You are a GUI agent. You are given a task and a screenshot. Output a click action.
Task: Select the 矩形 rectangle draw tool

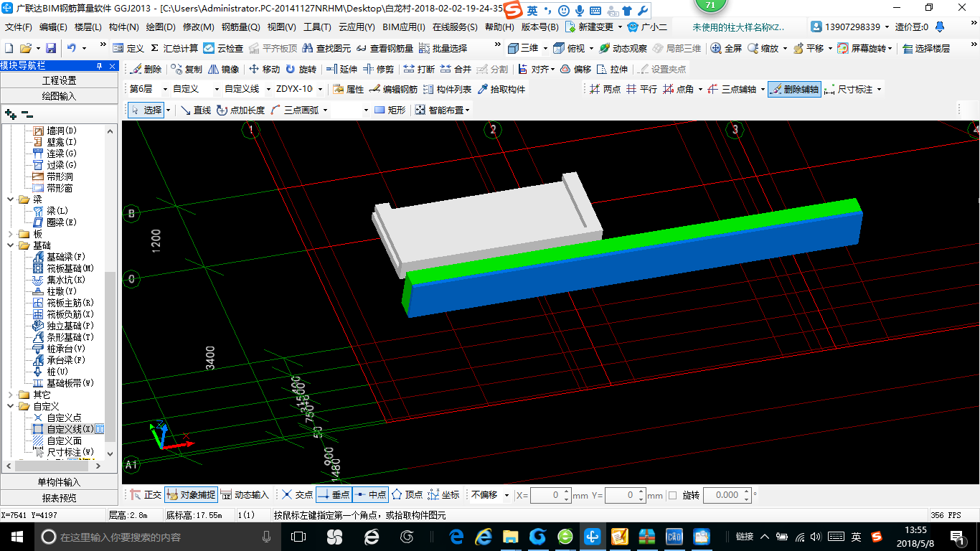(x=390, y=110)
